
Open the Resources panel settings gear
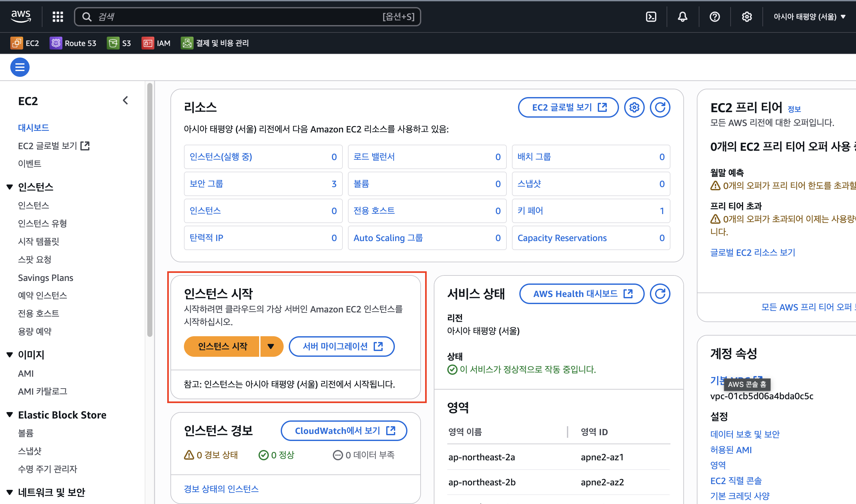(634, 107)
